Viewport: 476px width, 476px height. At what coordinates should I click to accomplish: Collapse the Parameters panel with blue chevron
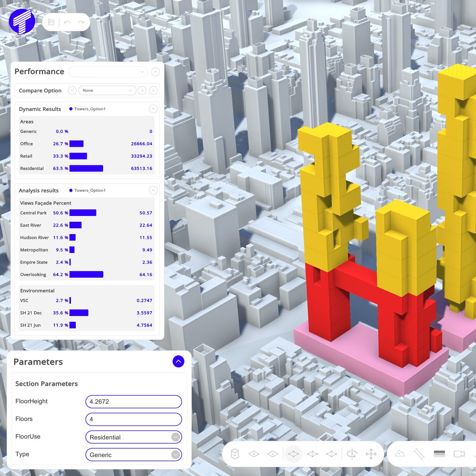pyautogui.click(x=178, y=361)
